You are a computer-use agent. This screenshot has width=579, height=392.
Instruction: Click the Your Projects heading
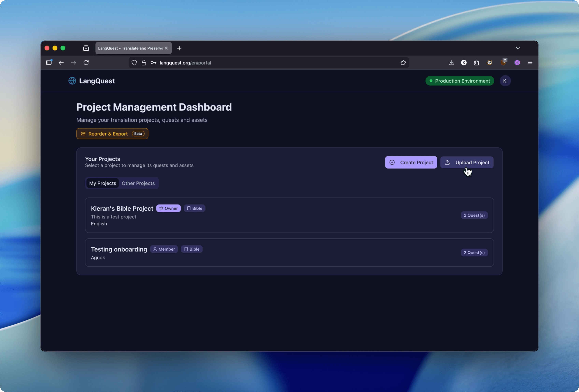[x=102, y=159]
